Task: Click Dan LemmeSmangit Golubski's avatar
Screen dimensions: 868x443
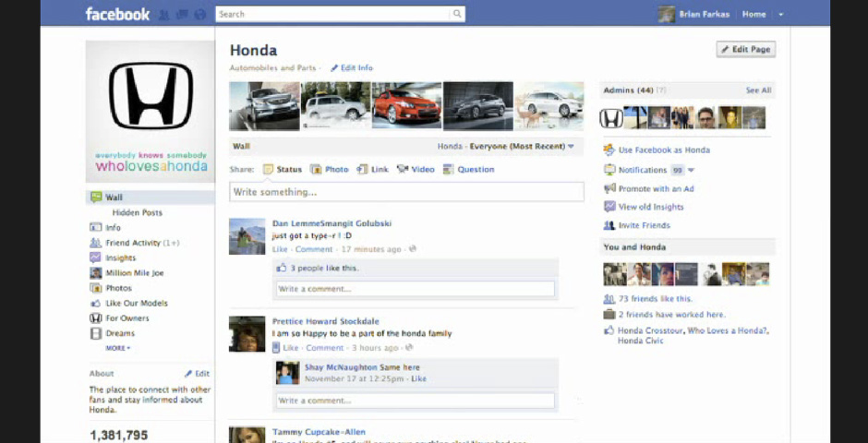Action: point(247,236)
